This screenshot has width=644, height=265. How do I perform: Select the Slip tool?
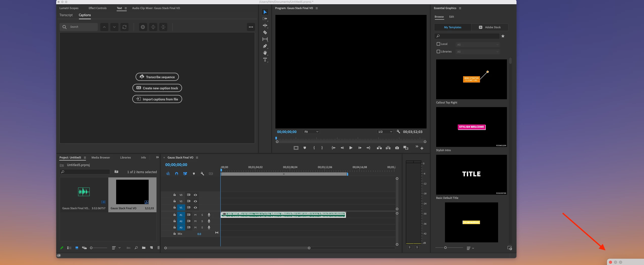click(265, 39)
